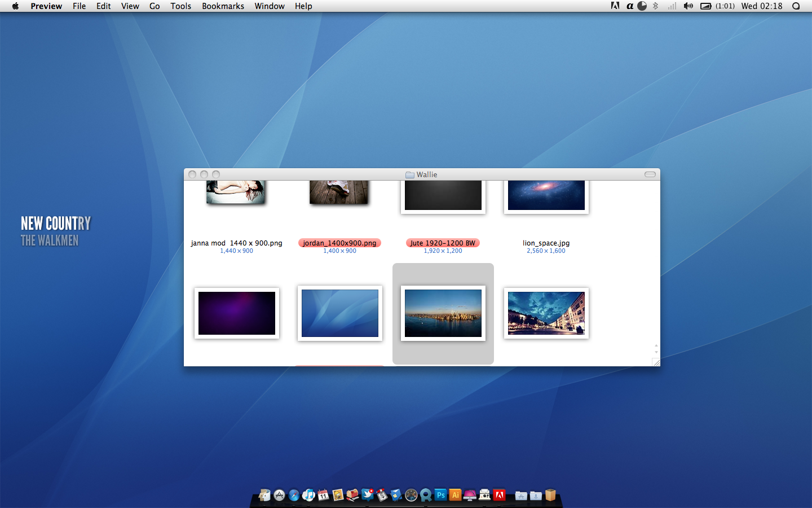Select the dark Jute 1920-1200 BW thumbnail
Viewport: 812px width, 508px height.
coord(443,197)
